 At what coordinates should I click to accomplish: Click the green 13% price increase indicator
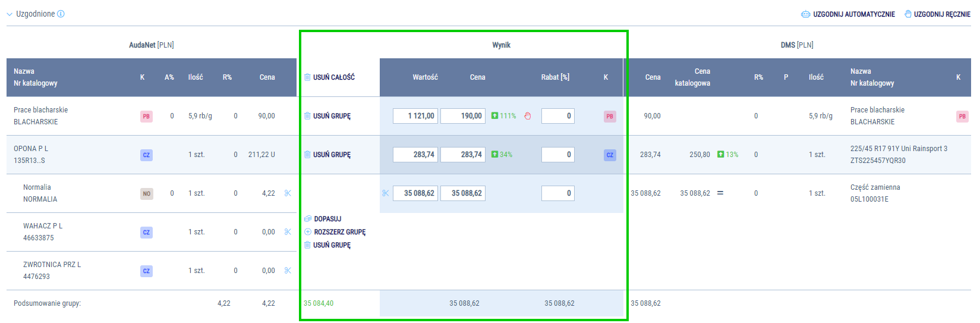coord(727,155)
